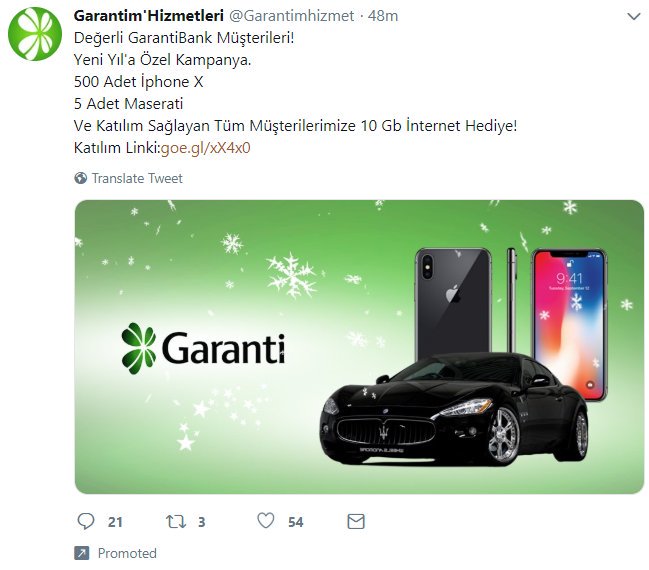Open the Garanti promotional image
Screen dimensions: 649x570
point(359,347)
